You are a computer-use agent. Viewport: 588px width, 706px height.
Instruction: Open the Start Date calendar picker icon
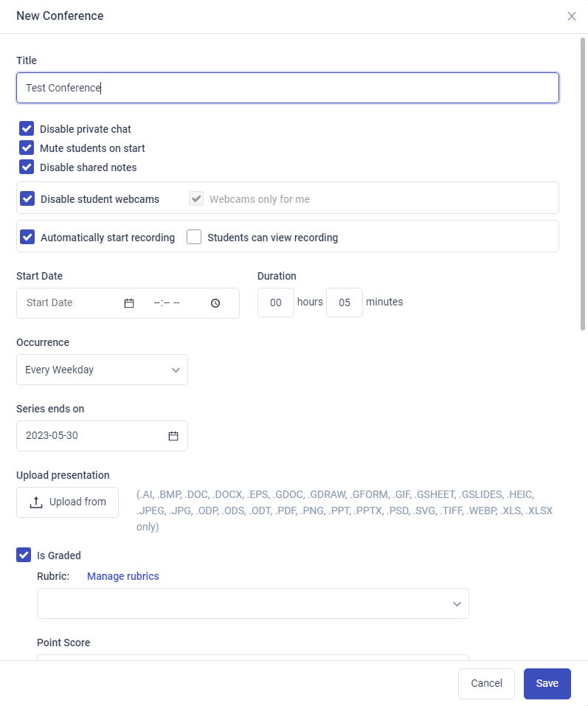pyautogui.click(x=129, y=303)
